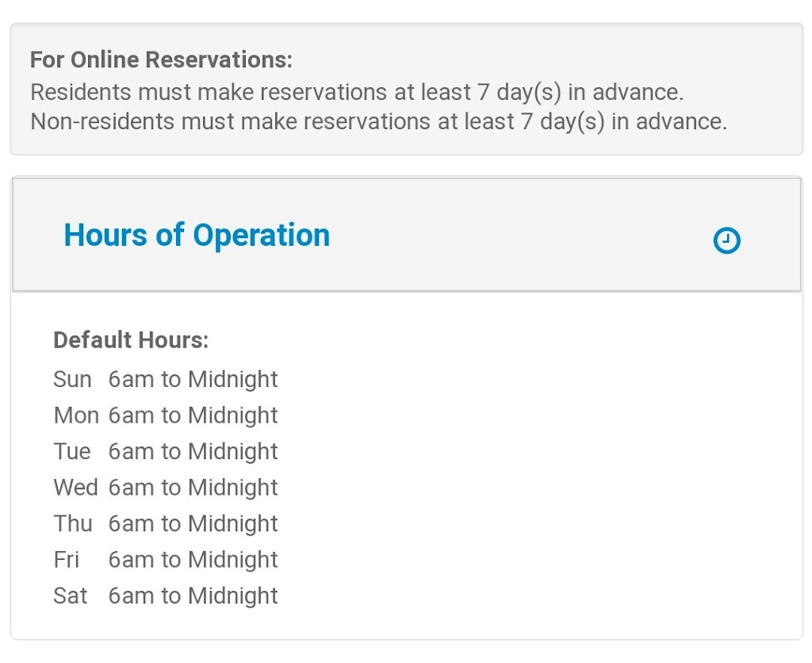The width and height of the screenshot is (812, 663).
Task: Click the clock icon in Hours of Operation
Action: pos(726,240)
